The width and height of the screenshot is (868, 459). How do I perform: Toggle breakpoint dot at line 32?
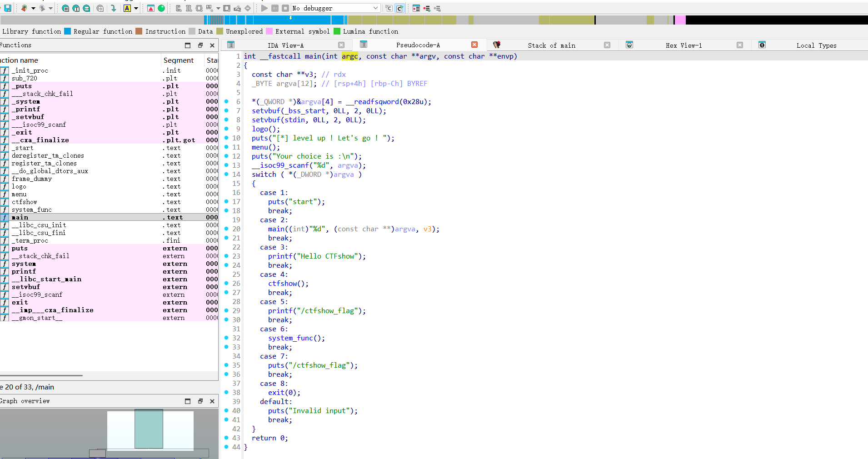click(x=226, y=338)
